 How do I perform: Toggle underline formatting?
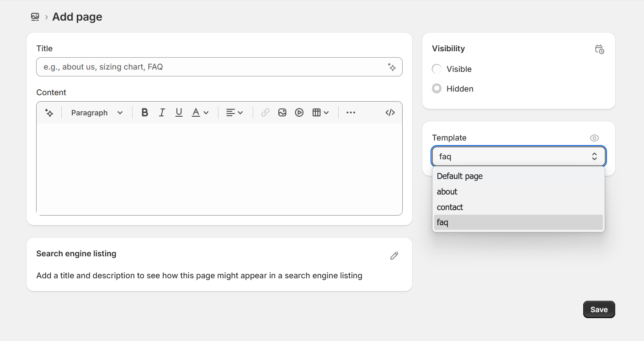click(178, 112)
